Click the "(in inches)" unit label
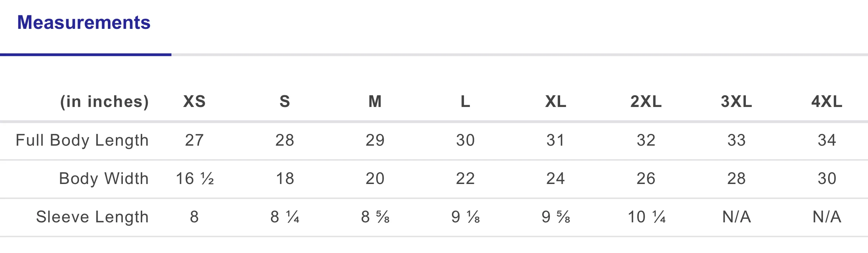The image size is (868, 253). tap(104, 102)
